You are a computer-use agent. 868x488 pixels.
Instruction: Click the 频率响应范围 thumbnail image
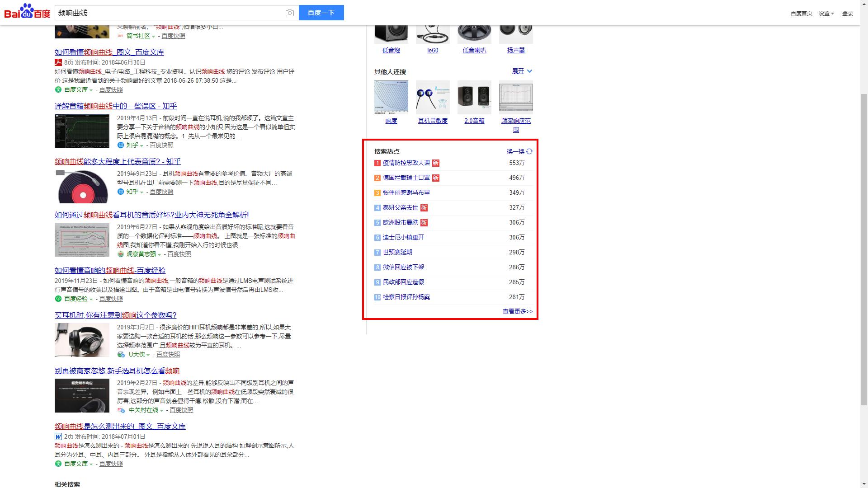click(516, 97)
